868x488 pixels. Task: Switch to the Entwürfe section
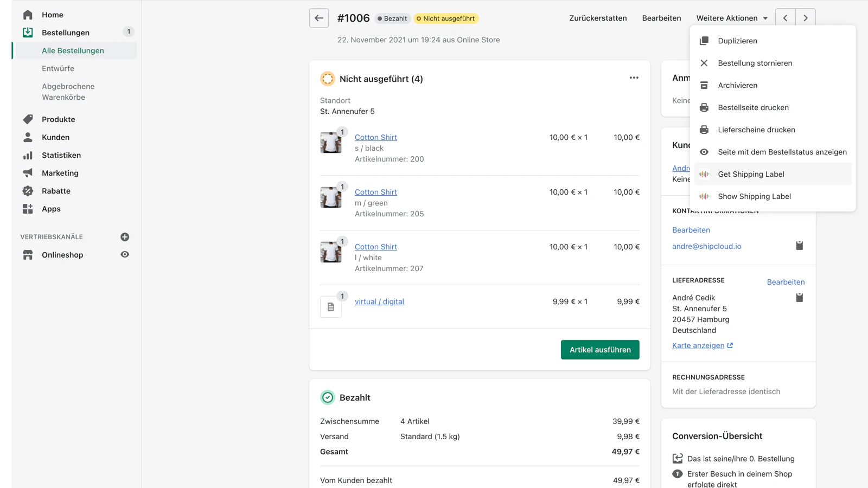click(x=58, y=68)
